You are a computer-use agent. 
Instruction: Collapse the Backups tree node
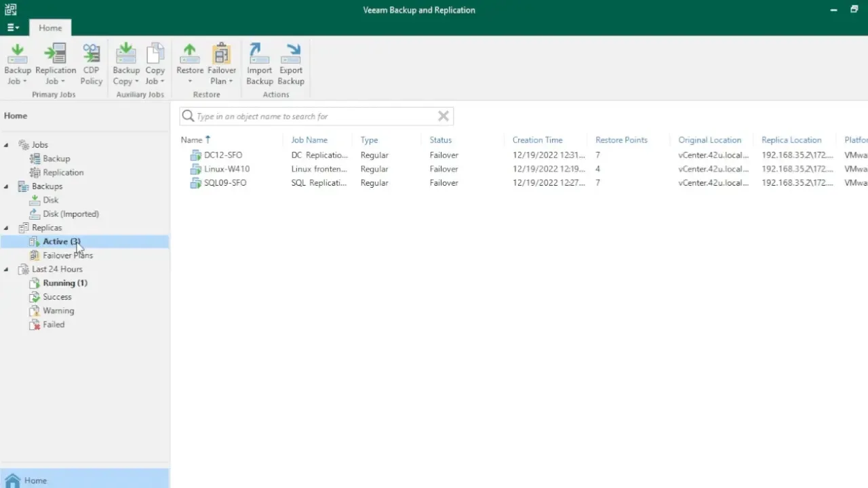click(x=7, y=186)
